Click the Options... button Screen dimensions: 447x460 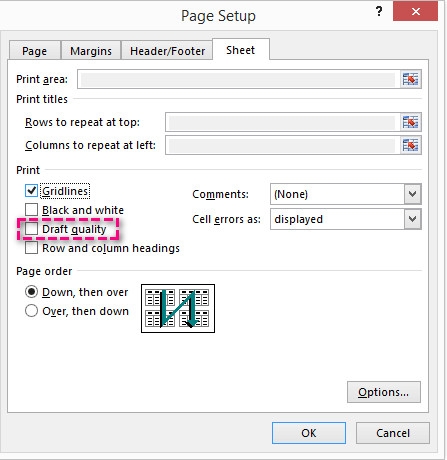384,392
